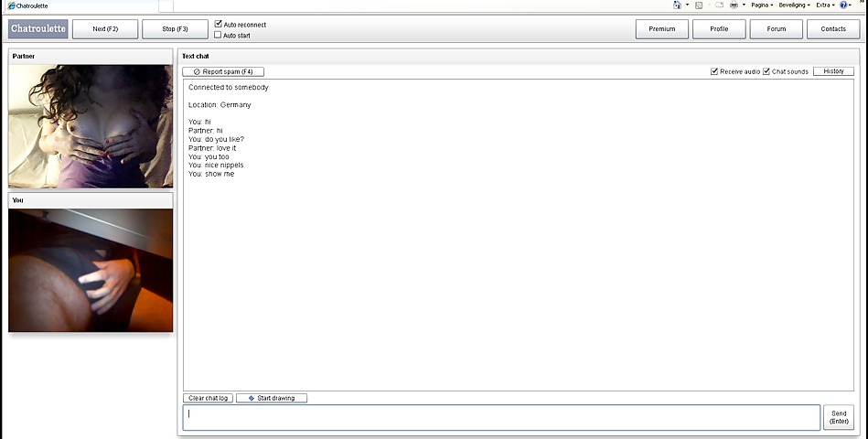Open the Contacts list

(833, 28)
